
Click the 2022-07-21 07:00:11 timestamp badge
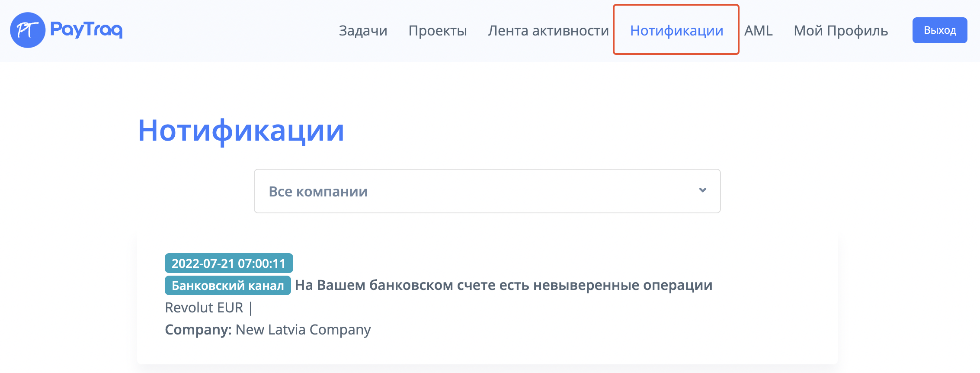click(x=229, y=263)
